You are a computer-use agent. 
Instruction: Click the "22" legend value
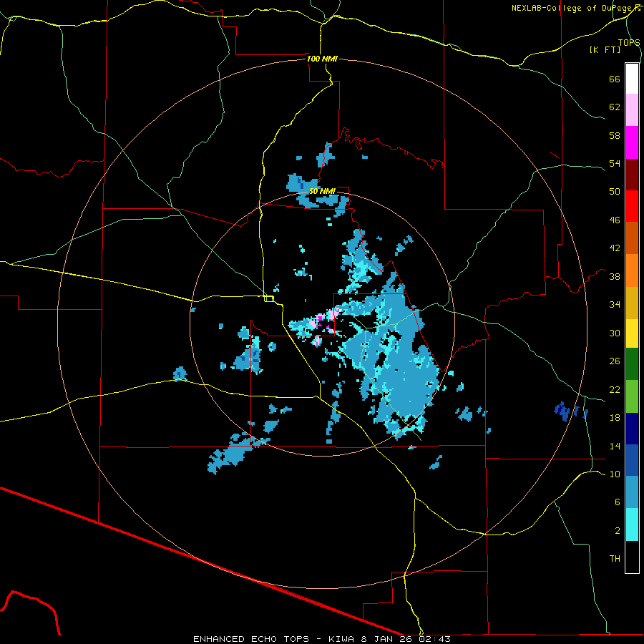tap(615, 389)
